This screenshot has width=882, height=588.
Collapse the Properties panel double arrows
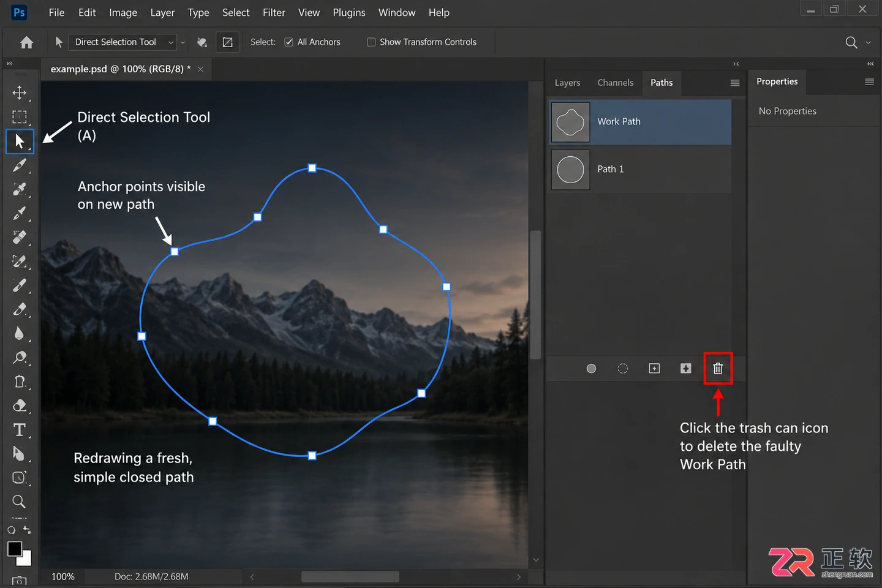pos(870,64)
